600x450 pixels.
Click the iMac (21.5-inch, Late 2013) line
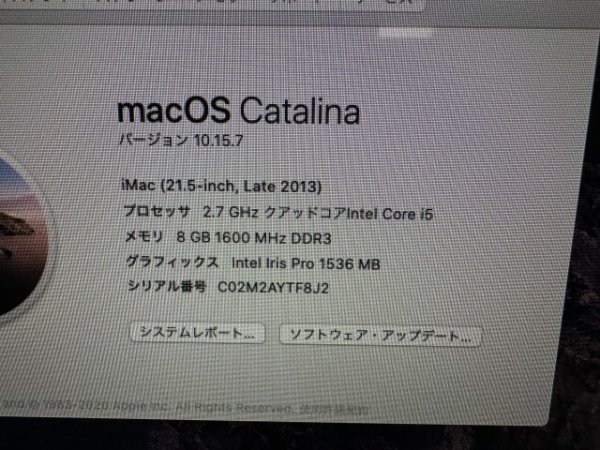(x=222, y=186)
